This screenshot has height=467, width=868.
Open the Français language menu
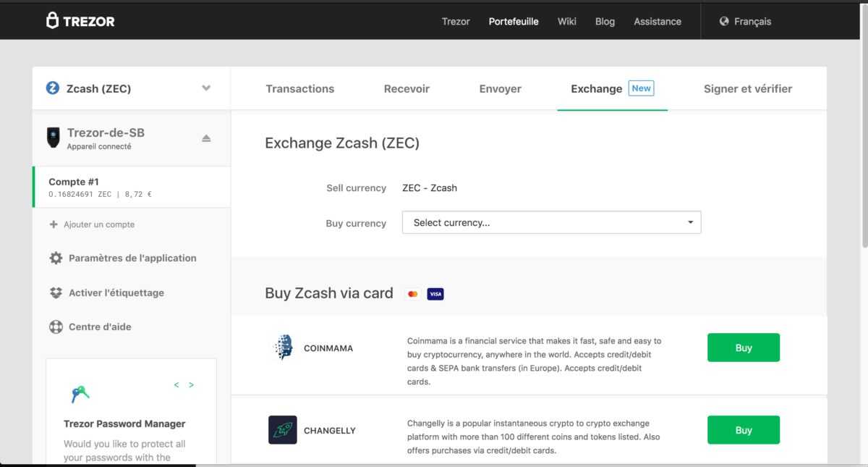tap(752, 22)
